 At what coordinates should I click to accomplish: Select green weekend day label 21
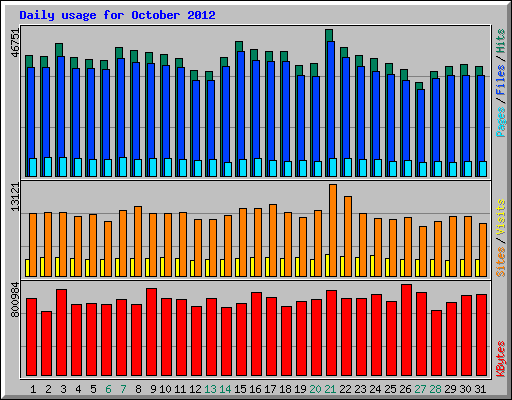click(330, 389)
